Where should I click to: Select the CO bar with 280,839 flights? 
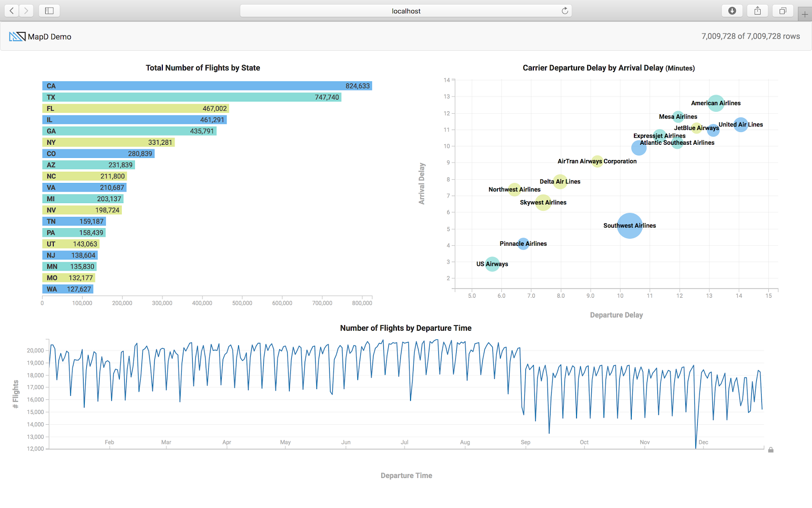[x=98, y=153]
